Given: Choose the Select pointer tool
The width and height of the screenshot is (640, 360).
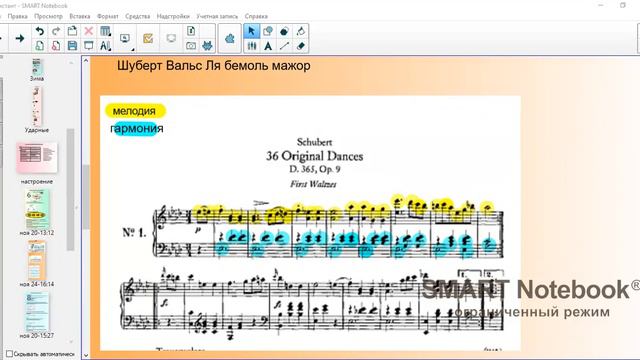Looking at the screenshot, I should pyautogui.click(x=251, y=31).
